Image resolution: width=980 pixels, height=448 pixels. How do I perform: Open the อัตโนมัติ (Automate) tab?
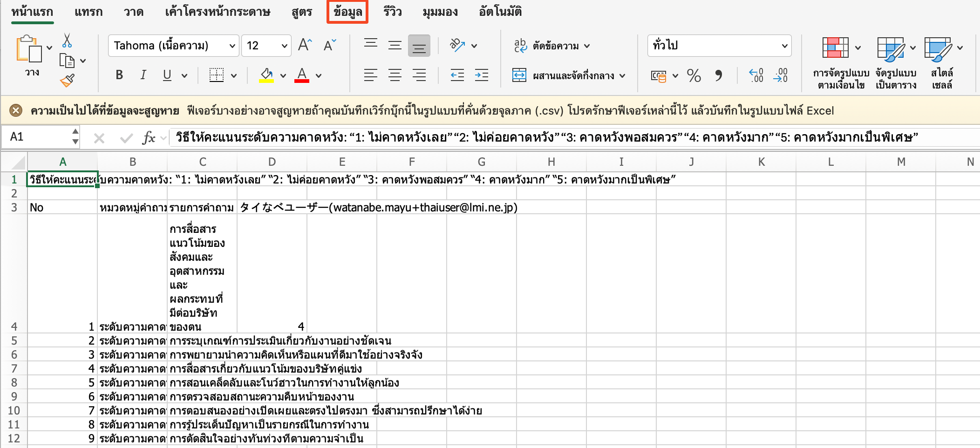[500, 12]
